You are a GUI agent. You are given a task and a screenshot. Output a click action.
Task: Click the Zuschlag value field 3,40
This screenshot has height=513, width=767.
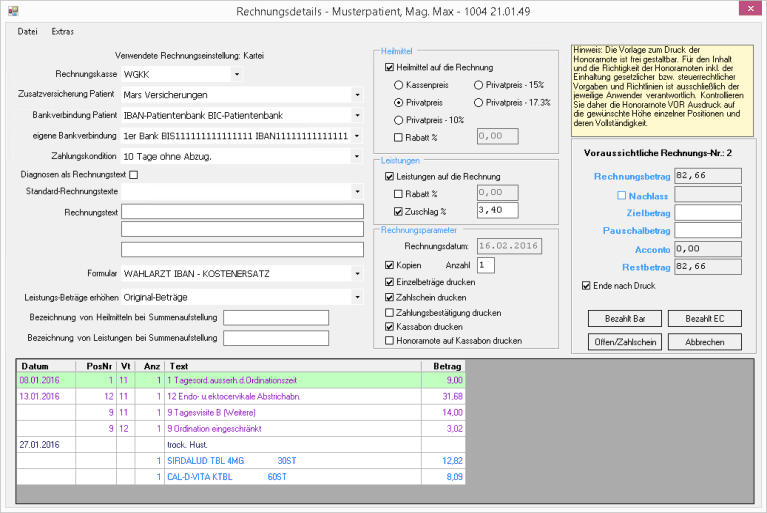click(x=497, y=210)
